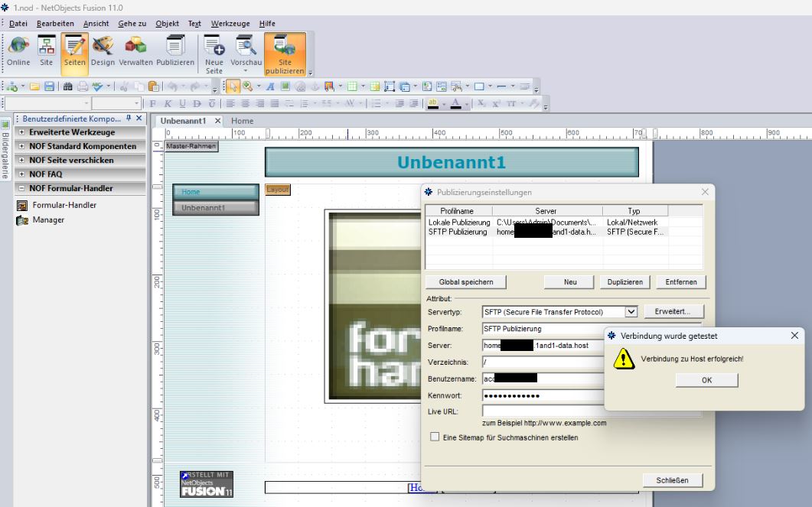Screen dimensions: 812x507
Task: Open the Design view icon
Action: point(103,51)
